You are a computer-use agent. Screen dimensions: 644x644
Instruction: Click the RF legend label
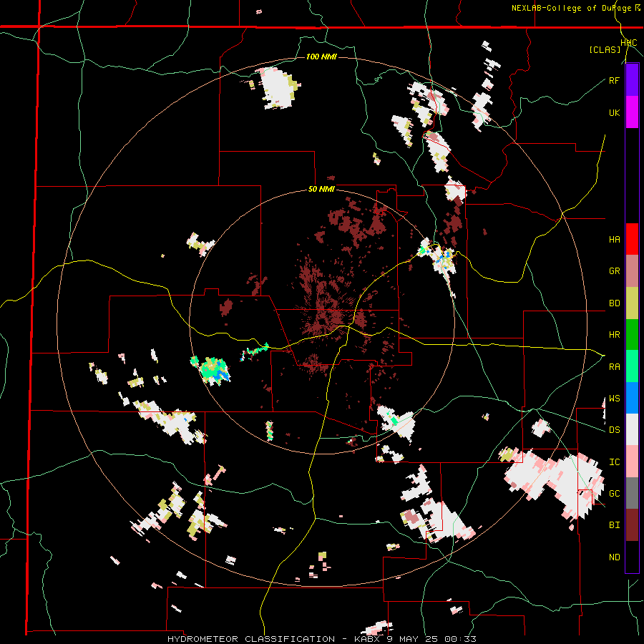pos(614,81)
